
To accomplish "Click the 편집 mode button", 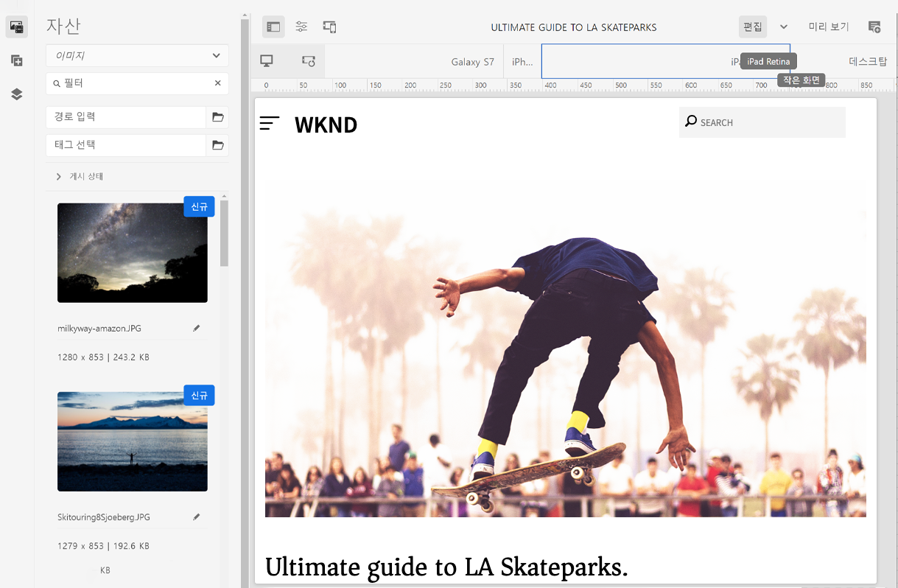I will [753, 27].
